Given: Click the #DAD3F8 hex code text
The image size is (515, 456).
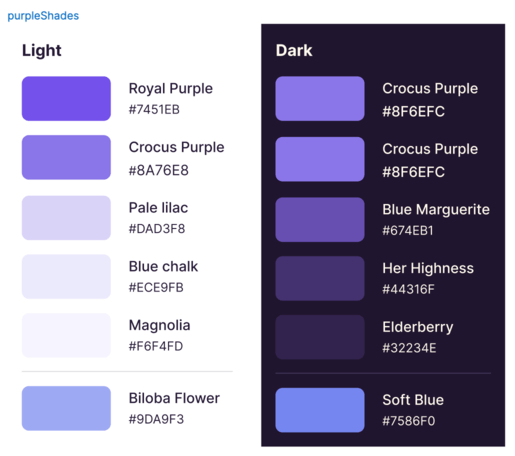Looking at the screenshot, I should (x=157, y=229).
